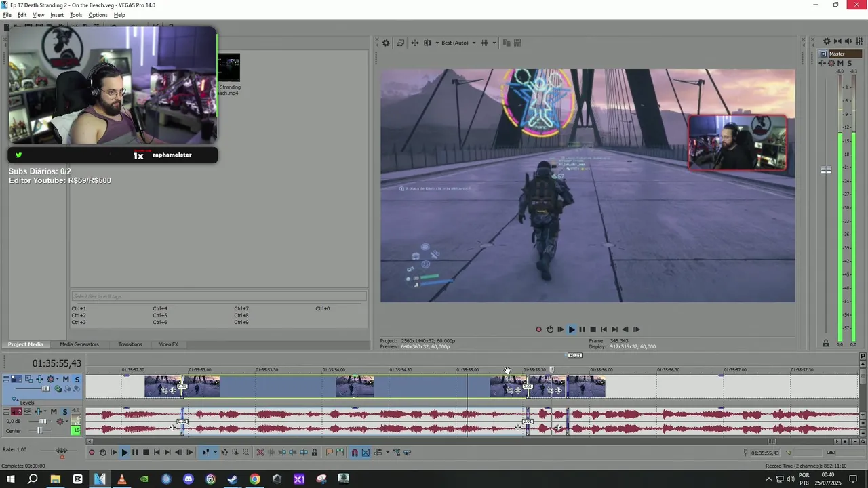Adjust the Master bus volume fader
The width and height of the screenshot is (868, 488).
coord(826,170)
